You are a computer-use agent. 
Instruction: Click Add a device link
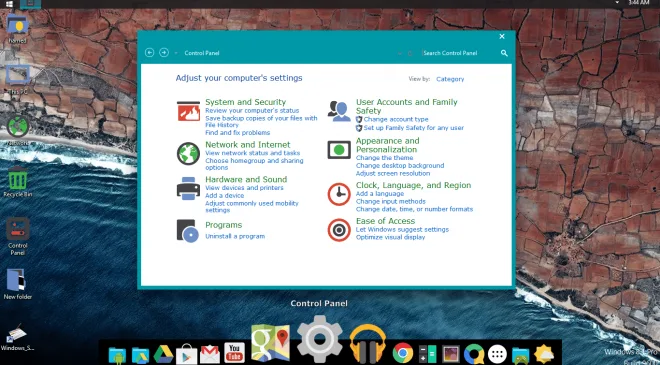pos(224,196)
